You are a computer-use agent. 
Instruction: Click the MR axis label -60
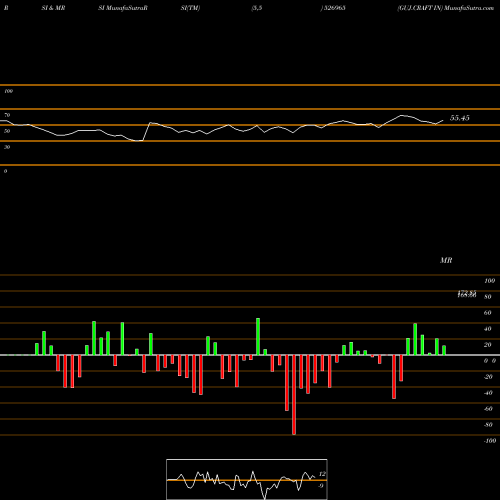pyautogui.click(x=488, y=409)
